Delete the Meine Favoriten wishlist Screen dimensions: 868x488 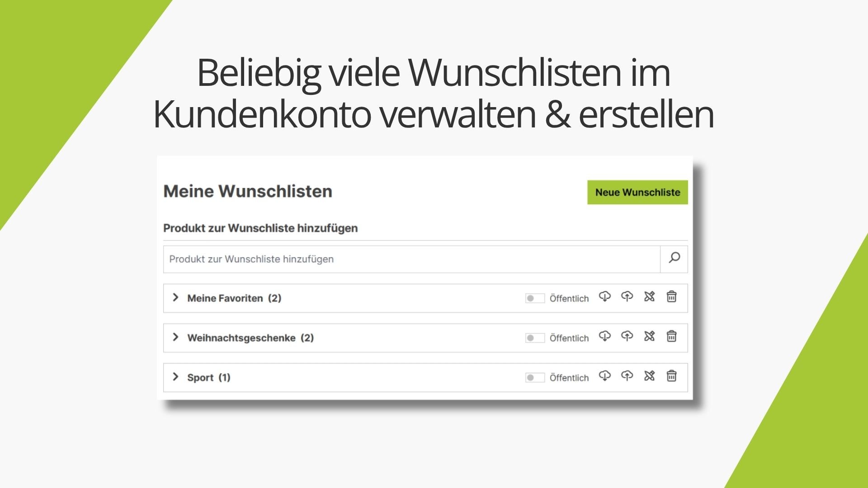pos(672,296)
